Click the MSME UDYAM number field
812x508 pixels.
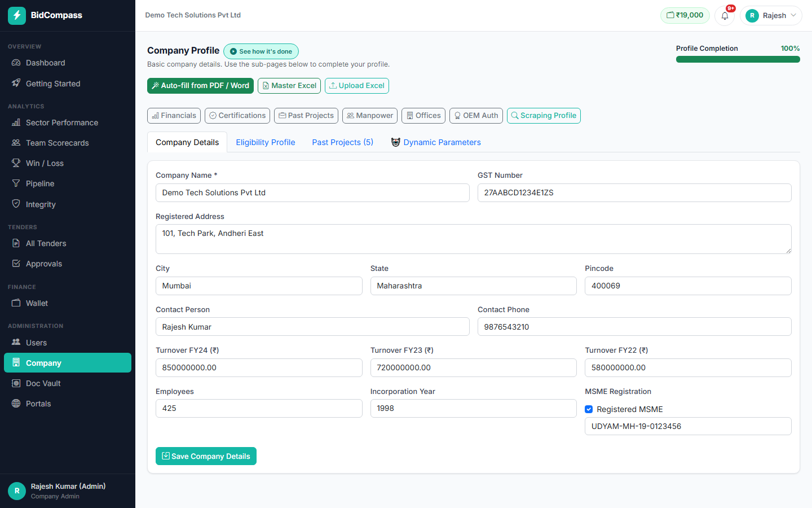[688, 426]
